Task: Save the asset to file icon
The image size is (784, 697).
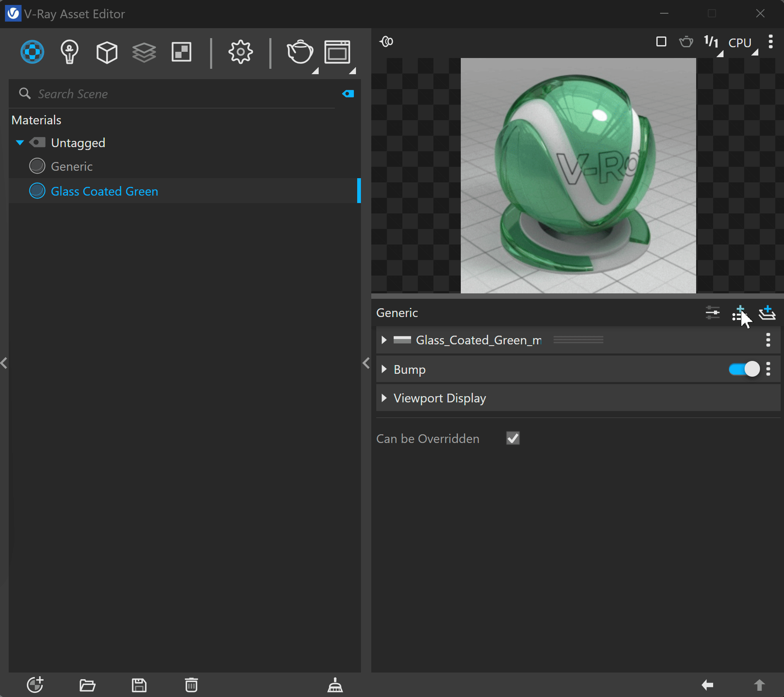Action: 139,685
